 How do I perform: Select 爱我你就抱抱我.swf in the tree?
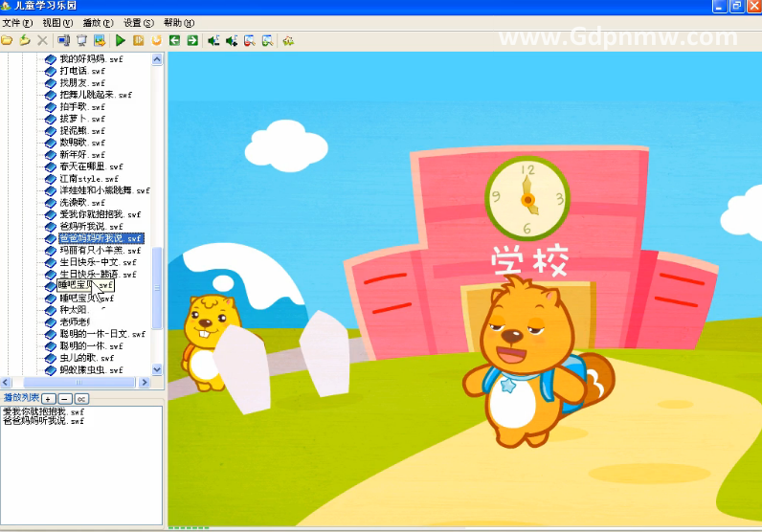tap(101, 214)
